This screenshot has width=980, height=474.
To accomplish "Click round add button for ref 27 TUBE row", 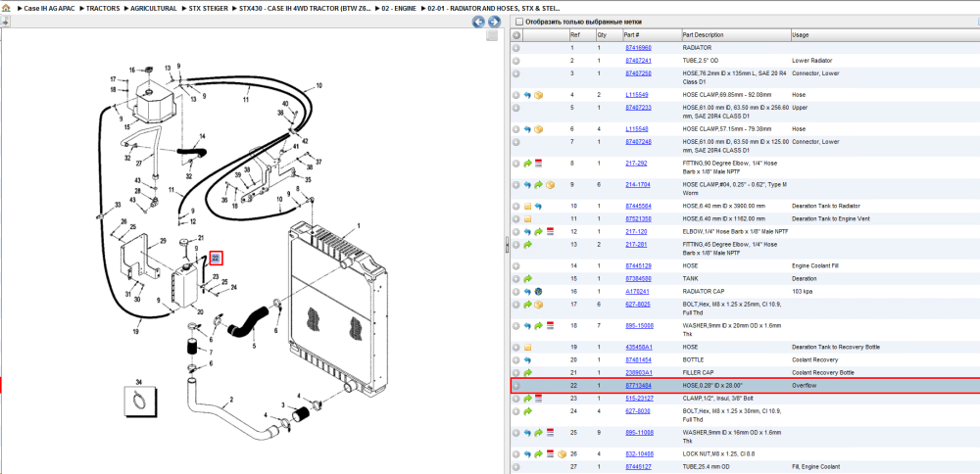I will 516,466.
